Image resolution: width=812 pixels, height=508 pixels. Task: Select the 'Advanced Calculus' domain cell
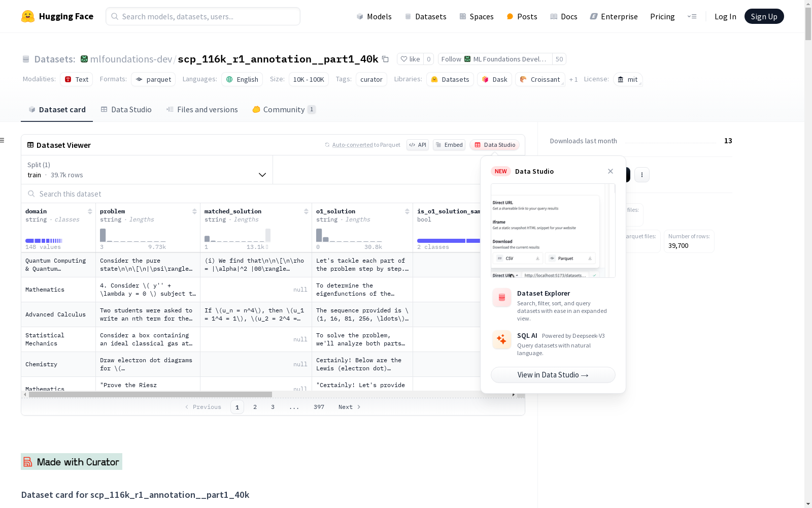pos(58,314)
